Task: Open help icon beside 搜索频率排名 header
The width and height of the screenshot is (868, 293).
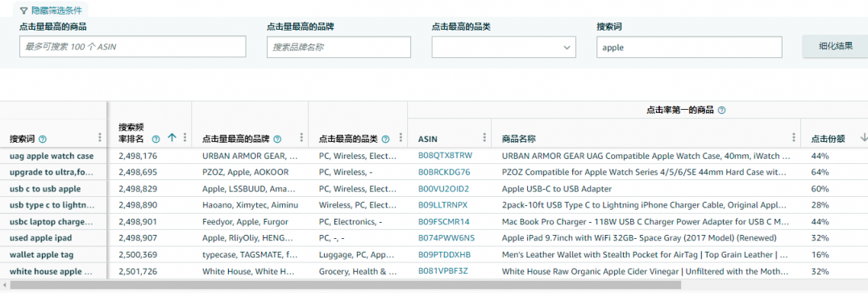Action: point(156,139)
